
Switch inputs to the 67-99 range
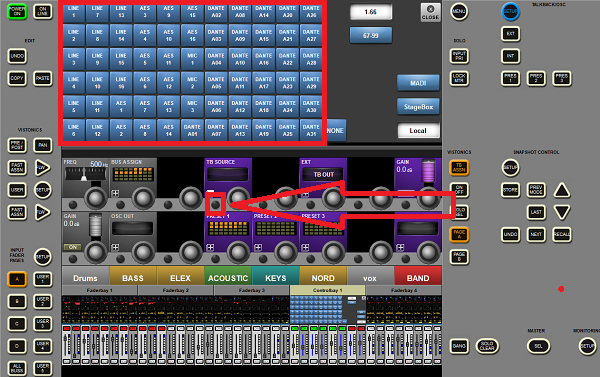(370, 36)
